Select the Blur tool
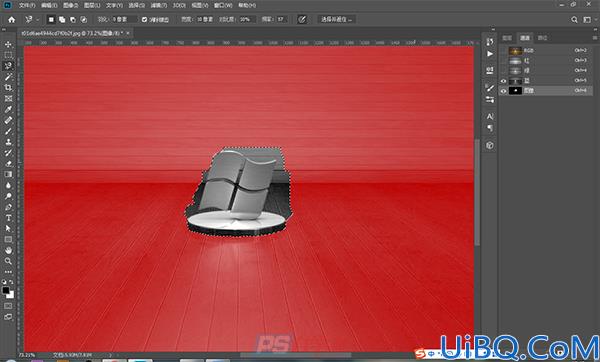Image resolution: width=600 pixels, height=362 pixels. point(8,185)
